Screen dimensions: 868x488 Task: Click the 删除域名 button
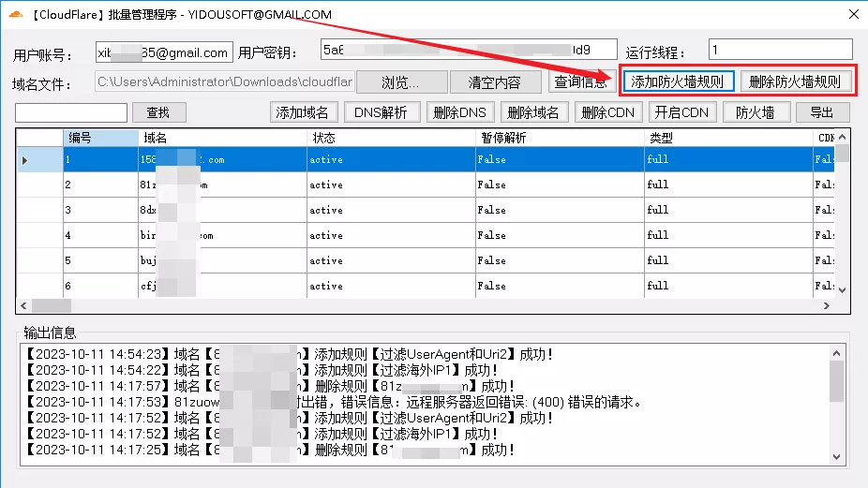tap(533, 112)
